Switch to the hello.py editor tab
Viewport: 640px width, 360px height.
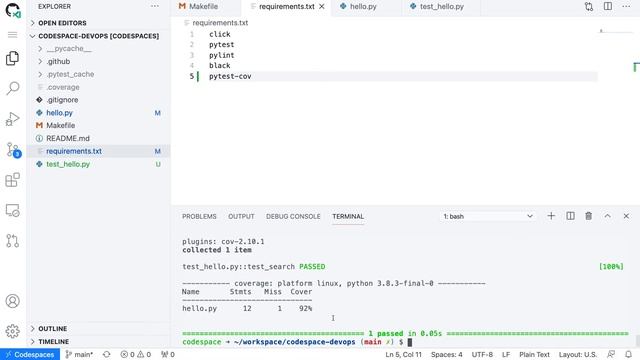[x=363, y=7]
